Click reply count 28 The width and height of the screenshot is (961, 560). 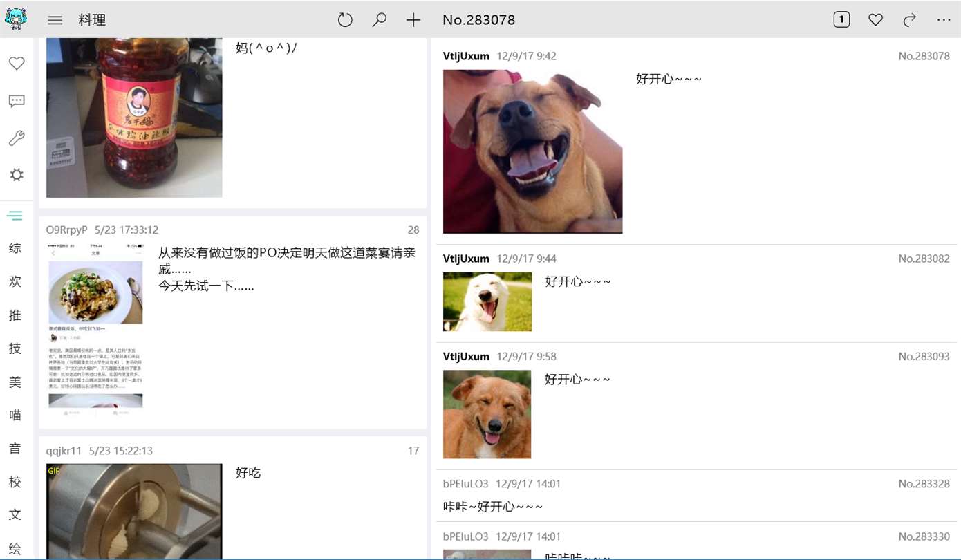[413, 230]
